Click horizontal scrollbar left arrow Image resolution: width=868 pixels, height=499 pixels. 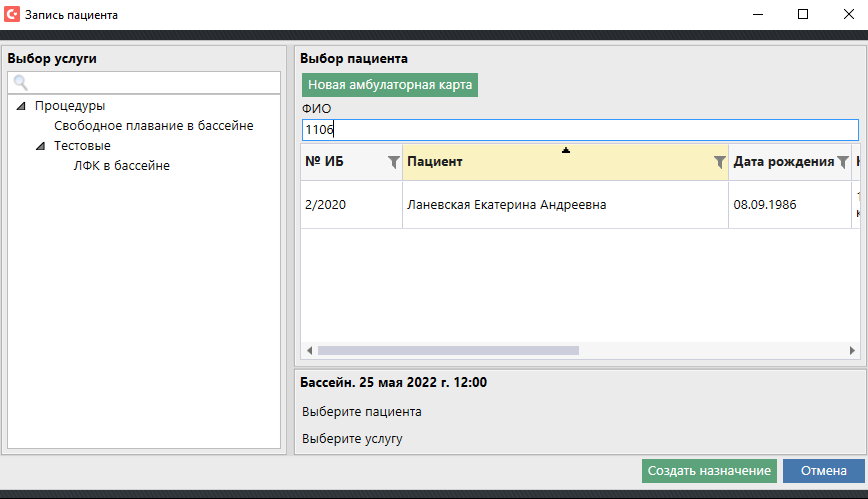[309, 351]
